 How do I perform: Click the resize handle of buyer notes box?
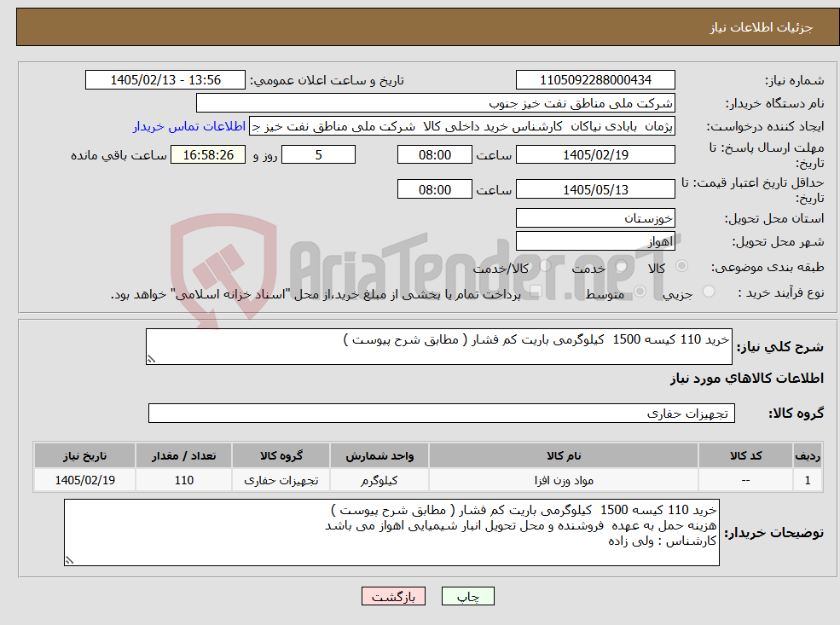pos(69,560)
